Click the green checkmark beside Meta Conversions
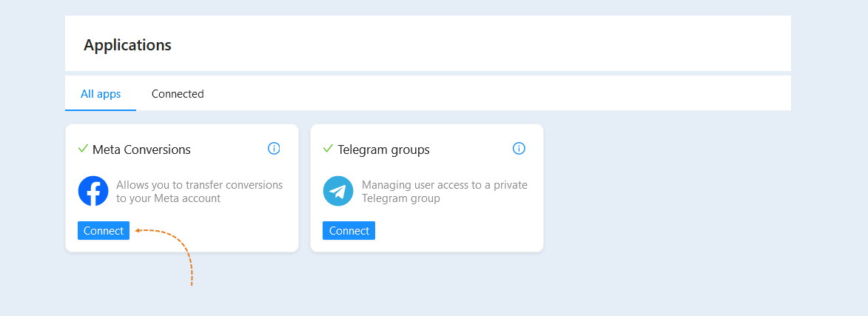868x316 pixels. 83,148
